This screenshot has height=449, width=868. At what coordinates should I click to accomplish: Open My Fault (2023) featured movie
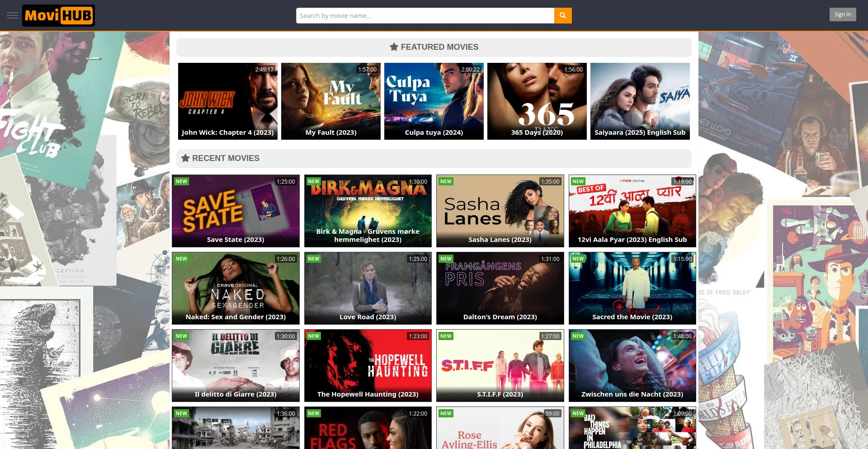point(331,101)
